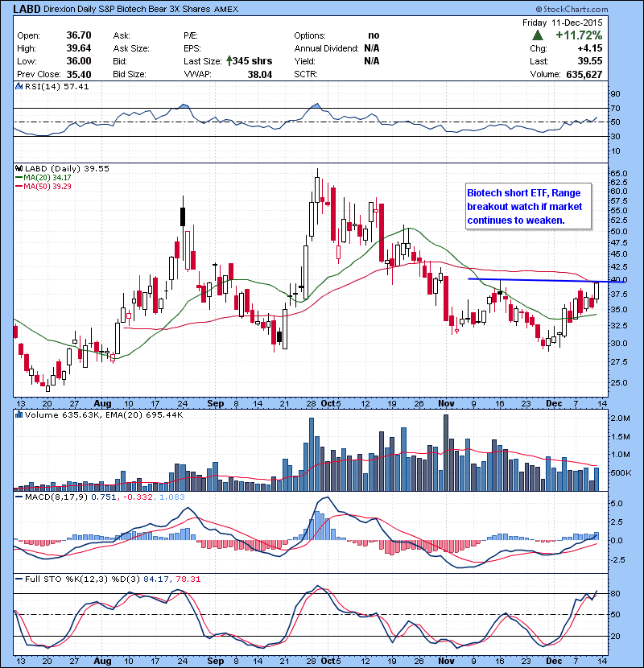Click the MA(20) 34.17 legend entry
644x668 pixels.
[x=43, y=178]
